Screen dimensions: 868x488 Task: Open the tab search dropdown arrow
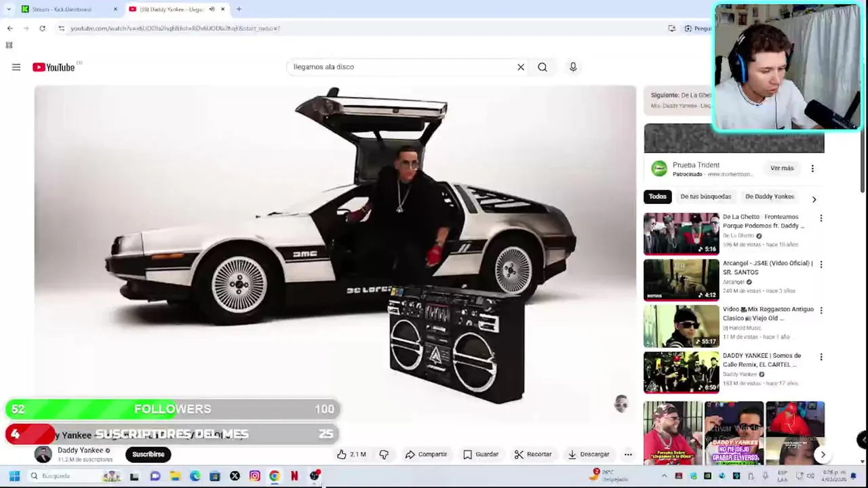click(8, 9)
